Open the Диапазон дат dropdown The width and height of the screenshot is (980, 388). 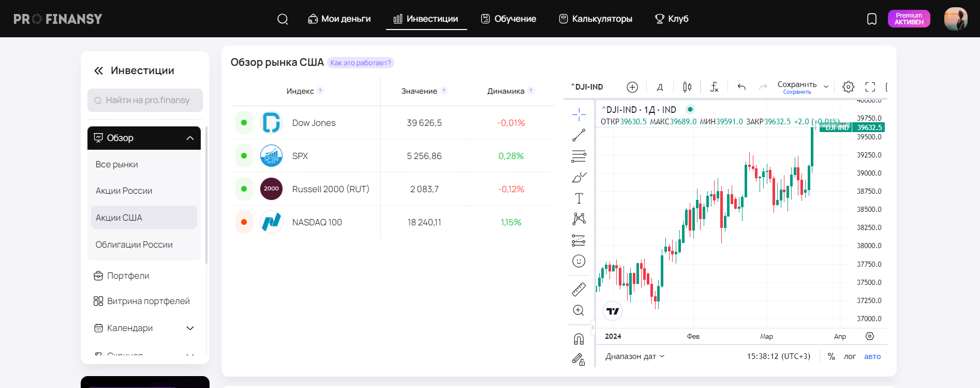[635, 356]
